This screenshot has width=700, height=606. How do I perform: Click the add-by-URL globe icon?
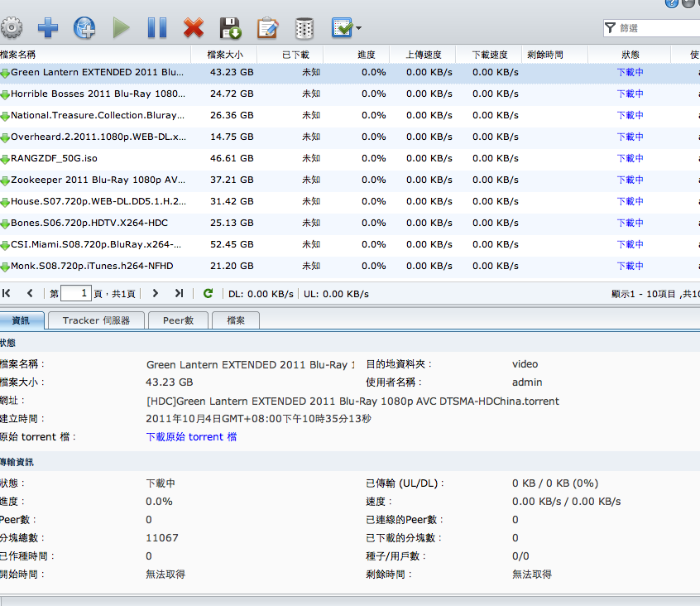click(84, 28)
